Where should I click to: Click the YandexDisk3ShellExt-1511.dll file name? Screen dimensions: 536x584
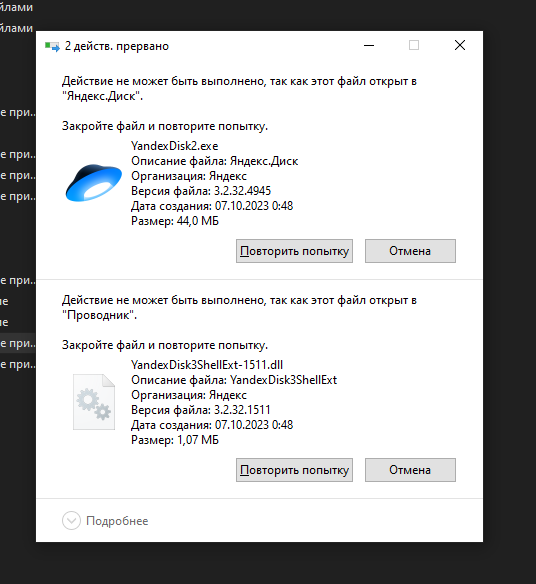click(x=207, y=365)
